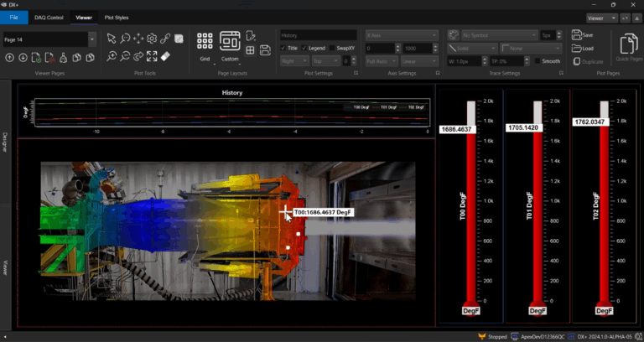Select the pointer cursor plot tool

[112, 39]
